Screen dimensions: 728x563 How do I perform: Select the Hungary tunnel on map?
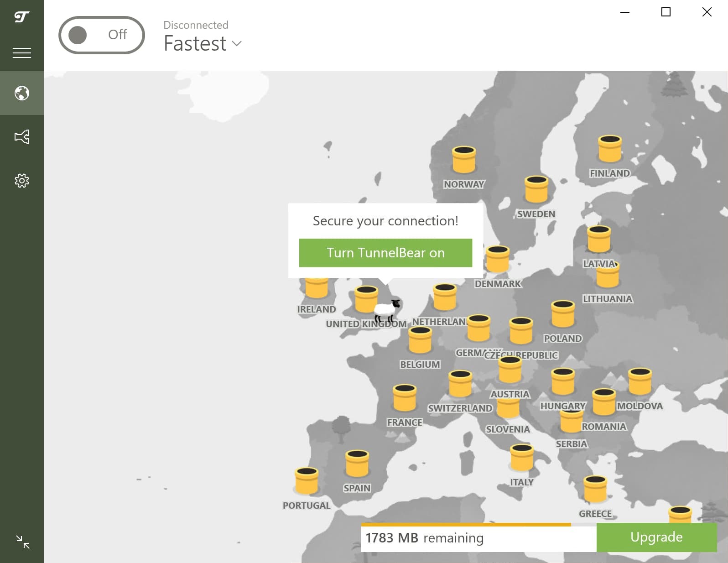click(x=563, y=381)
